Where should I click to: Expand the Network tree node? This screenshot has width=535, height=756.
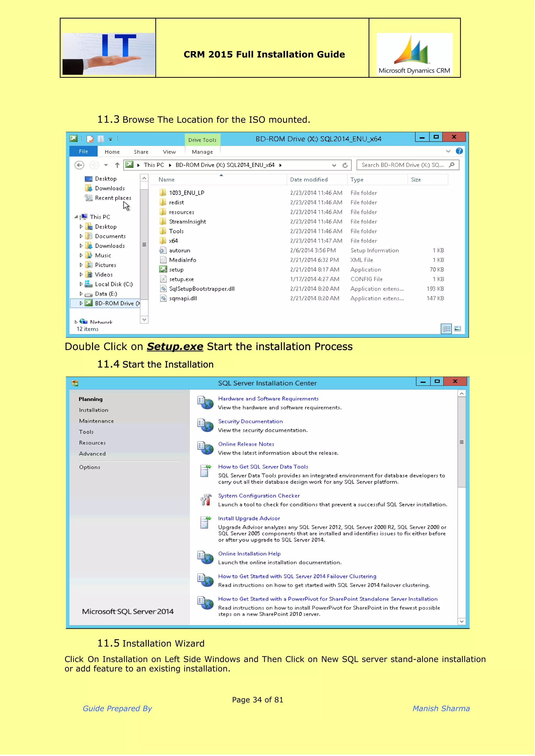pos(76,322)
